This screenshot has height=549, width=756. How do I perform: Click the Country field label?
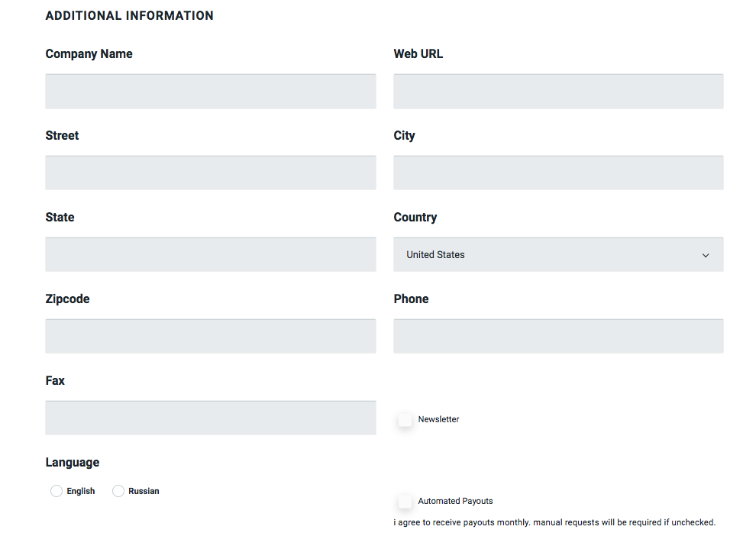(415, 218)
